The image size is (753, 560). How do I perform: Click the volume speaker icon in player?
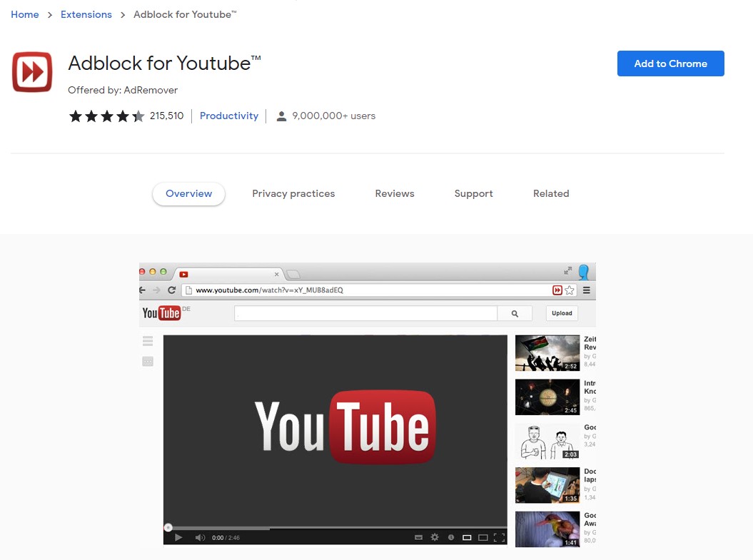pos(200,537)
